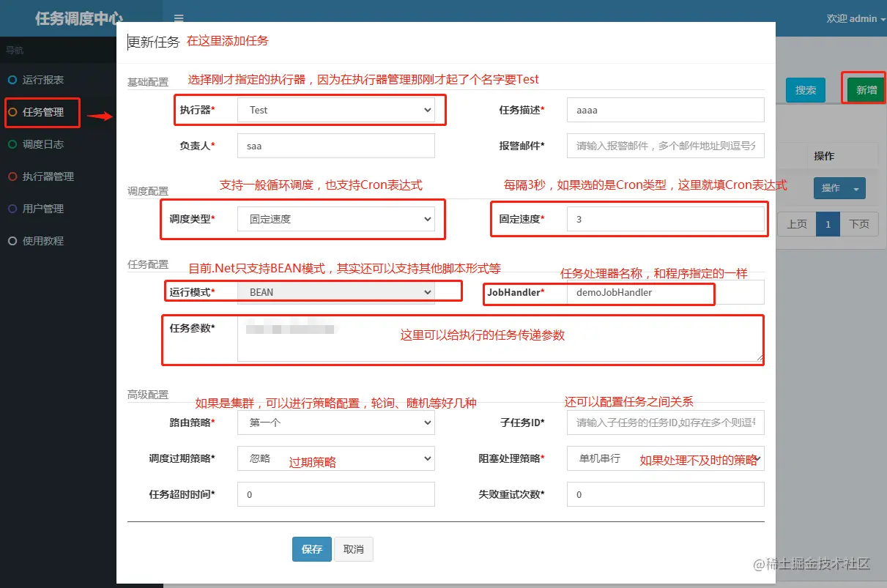Click the 任务参数 text area
The image size is (887, 588).
pyautogui.click(x=501, y=339)
